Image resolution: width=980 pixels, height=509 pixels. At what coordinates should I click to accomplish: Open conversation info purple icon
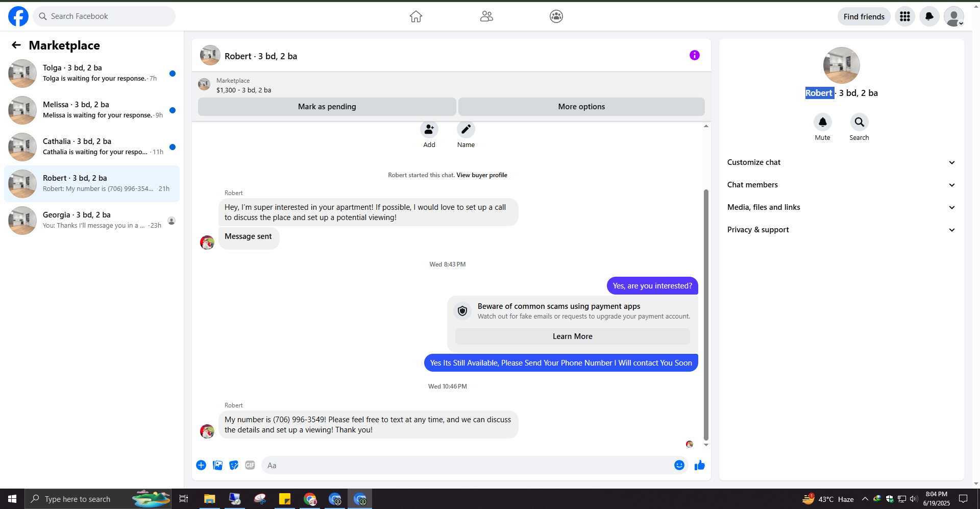(695, 55)
